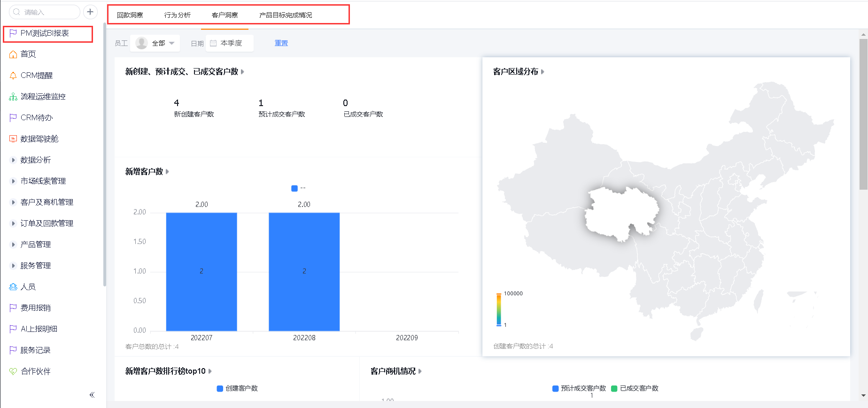Open the 本季度 date picker
Screen dimensions: 868x408
[230, 43]
